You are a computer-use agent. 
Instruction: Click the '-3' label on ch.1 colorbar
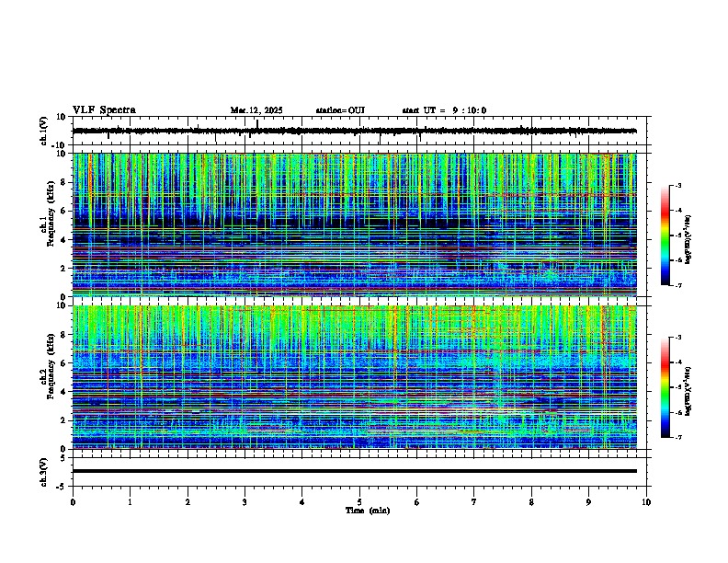click(677, 186)
